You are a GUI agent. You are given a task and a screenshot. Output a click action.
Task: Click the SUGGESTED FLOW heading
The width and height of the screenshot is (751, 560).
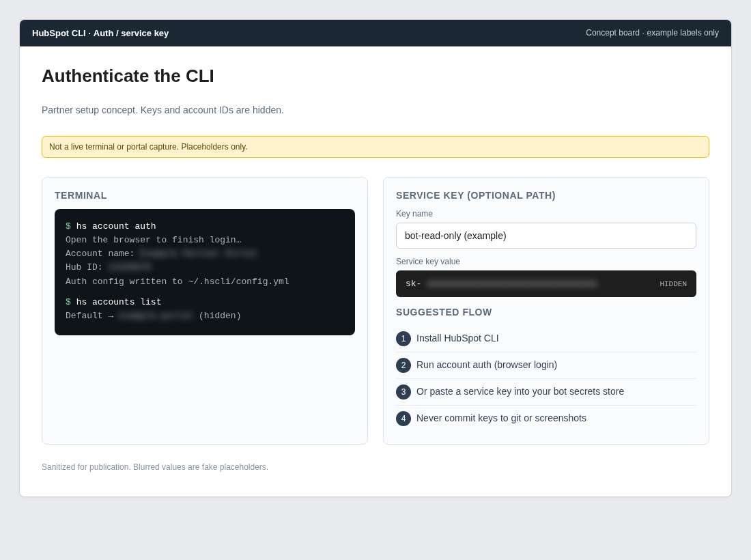(444, 312)
